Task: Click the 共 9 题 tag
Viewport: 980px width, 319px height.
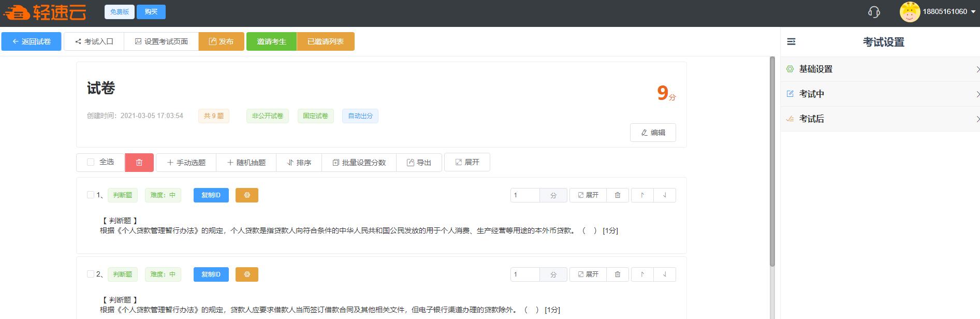Action: 214,116
